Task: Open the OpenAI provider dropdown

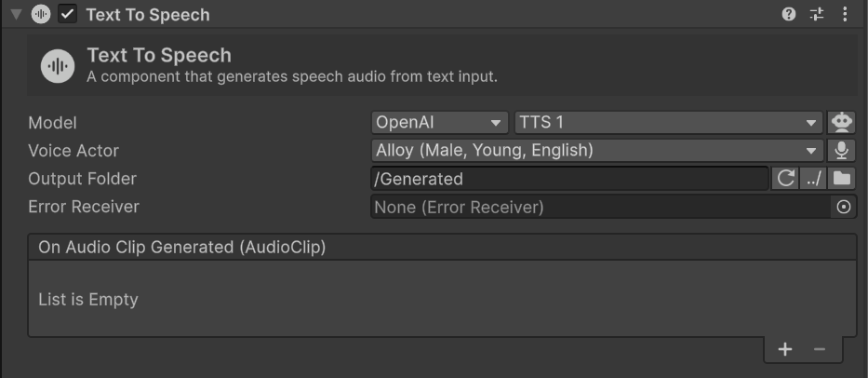Action: pyautogui.click(x=439, y=123)
